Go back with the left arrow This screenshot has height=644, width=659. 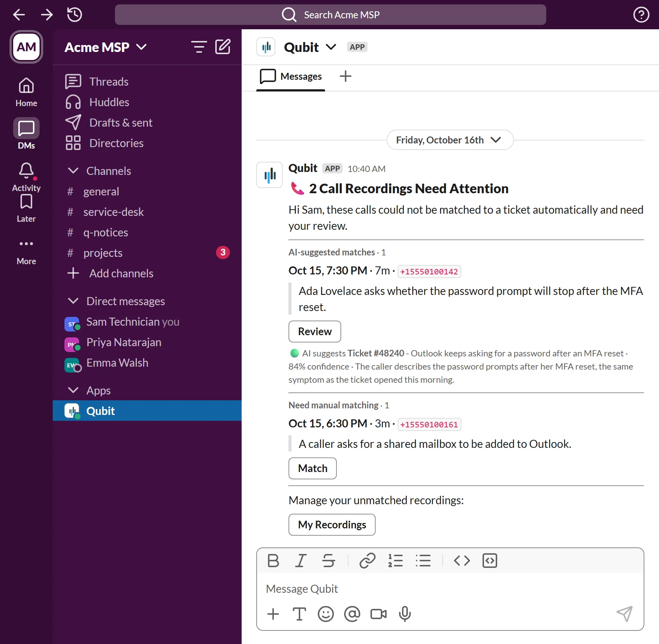tap(19, 15)
